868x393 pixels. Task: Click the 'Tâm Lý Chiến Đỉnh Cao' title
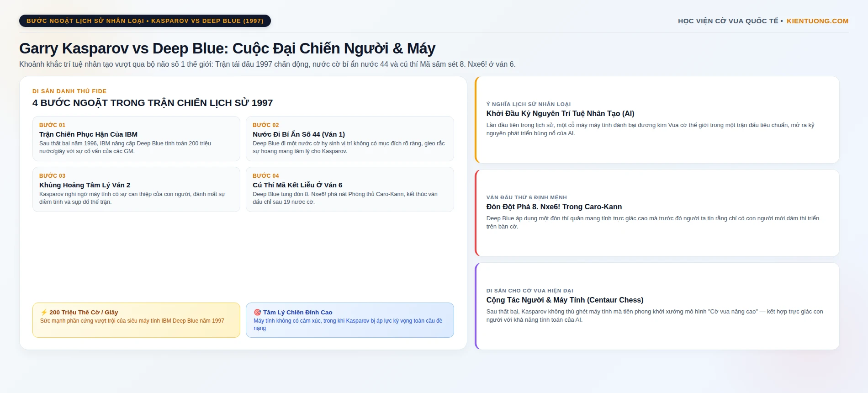coord(297,313)
